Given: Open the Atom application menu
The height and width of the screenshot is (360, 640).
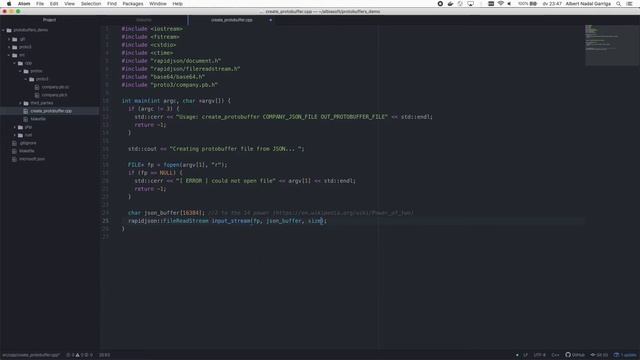Looking at the screenshot, I should coord(24,4).
